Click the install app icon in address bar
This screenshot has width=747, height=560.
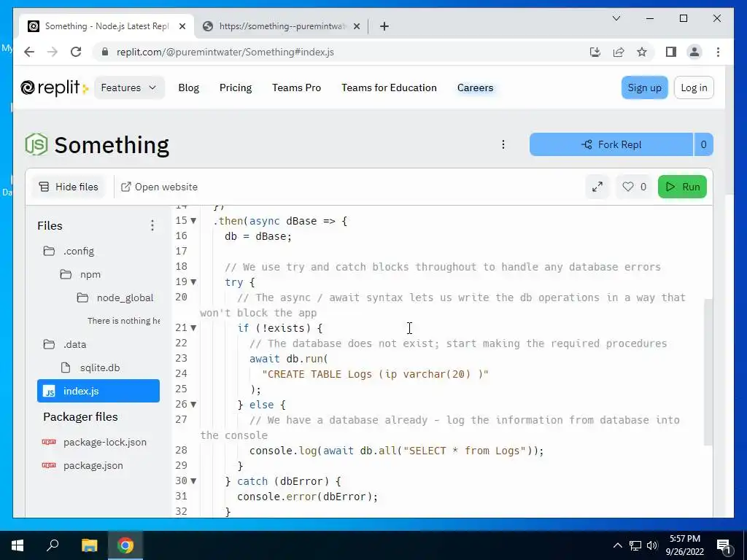(x=595, y=52)
